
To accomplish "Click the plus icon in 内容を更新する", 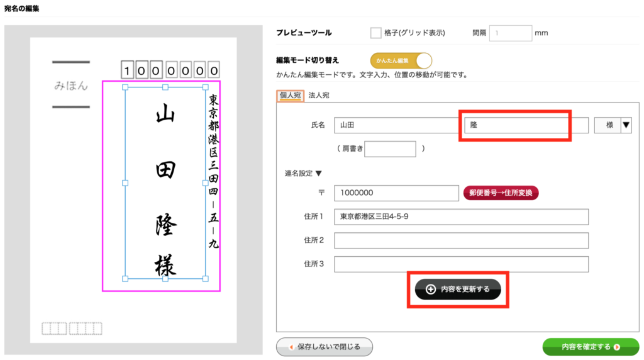I will tap(430, 290).
